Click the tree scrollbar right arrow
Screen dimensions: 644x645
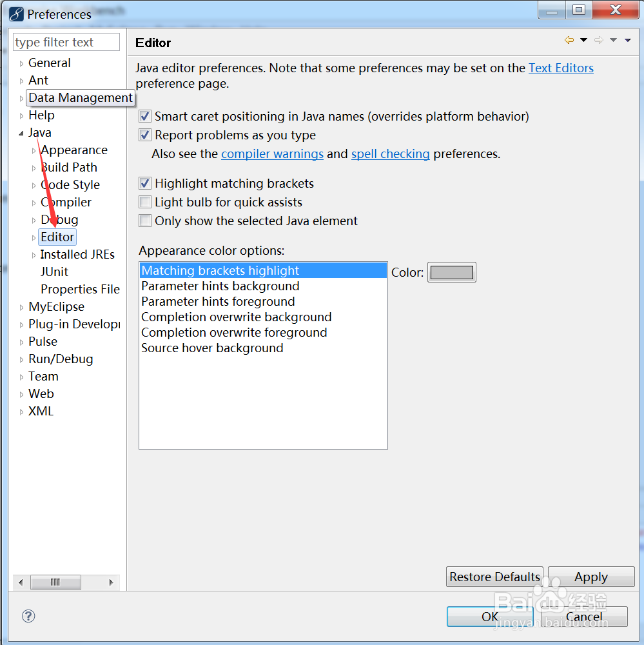[111, 582]
